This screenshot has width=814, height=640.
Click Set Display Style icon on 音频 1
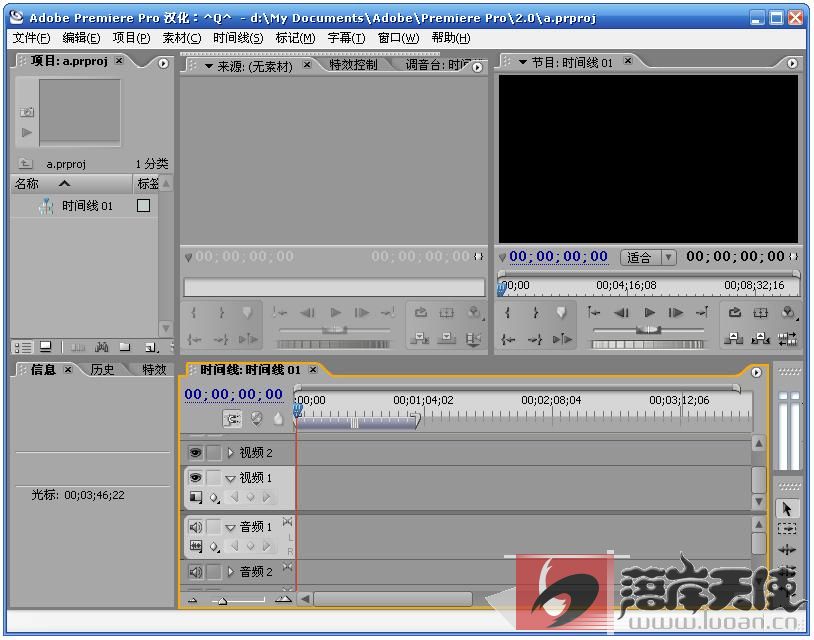click(x=196, y=546)
